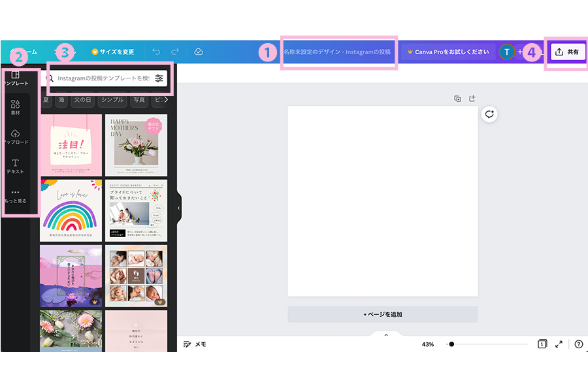Open the help question mark icon
The height and width of the screenshot is (392, 588).
tap(578, 344)
